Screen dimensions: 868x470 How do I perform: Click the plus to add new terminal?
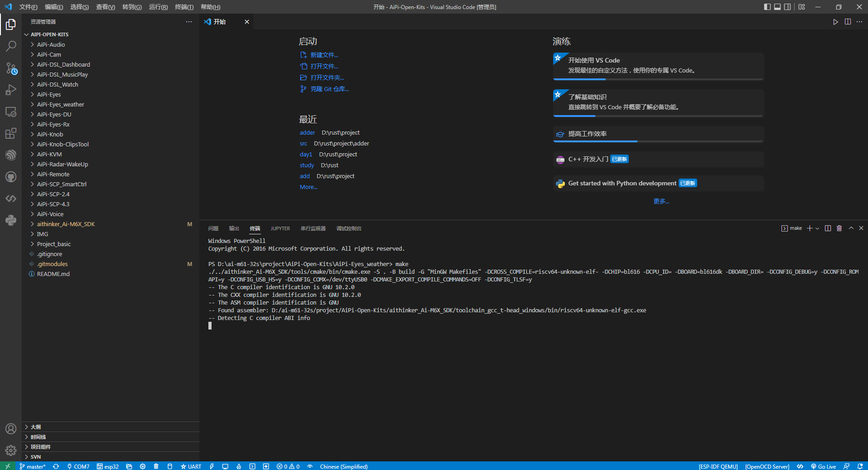tap(810, 228)
